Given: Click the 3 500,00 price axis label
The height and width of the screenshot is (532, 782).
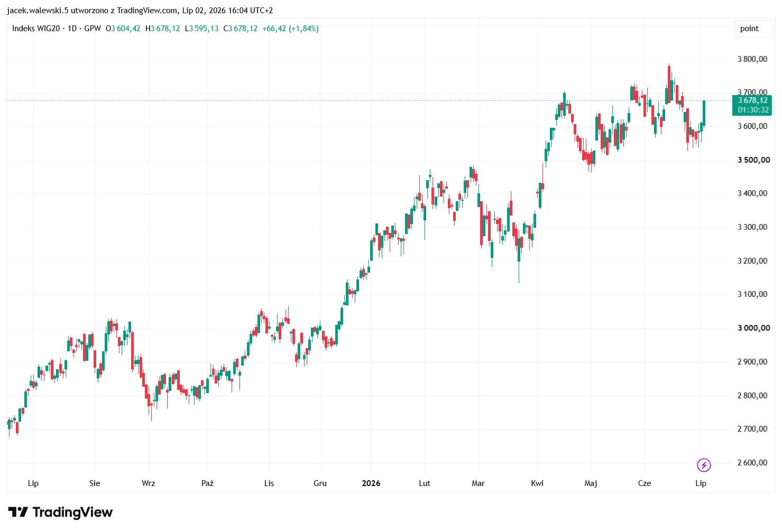Looking at the screenshot, I should click(753, 160).
